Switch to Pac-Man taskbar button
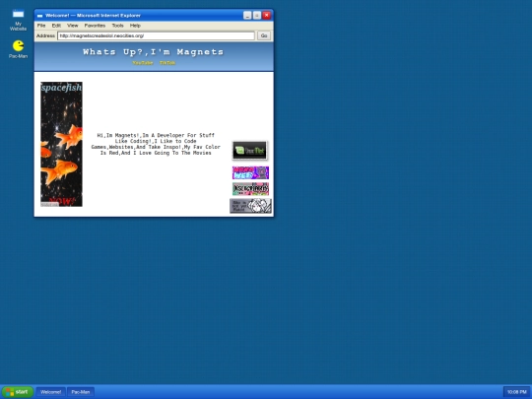Screen dimensions: 532x399 [81, 392]
